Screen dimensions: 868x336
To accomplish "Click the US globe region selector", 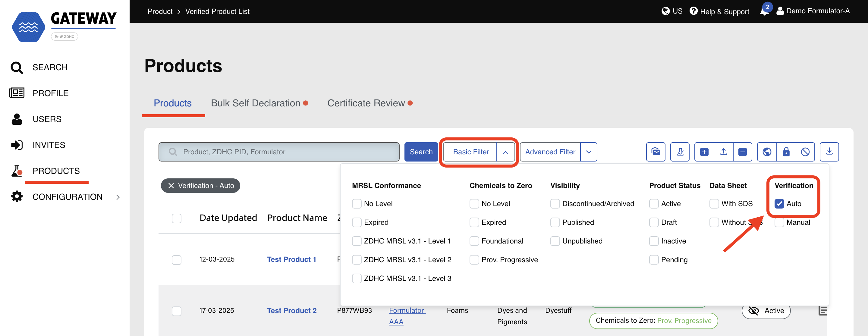I will point(671,11).
